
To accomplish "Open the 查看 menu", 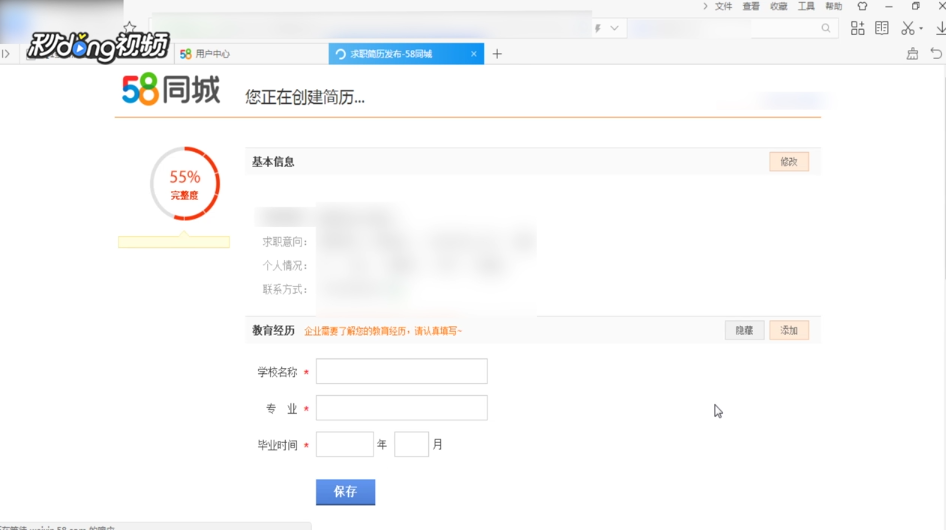I will pos(751,6).
